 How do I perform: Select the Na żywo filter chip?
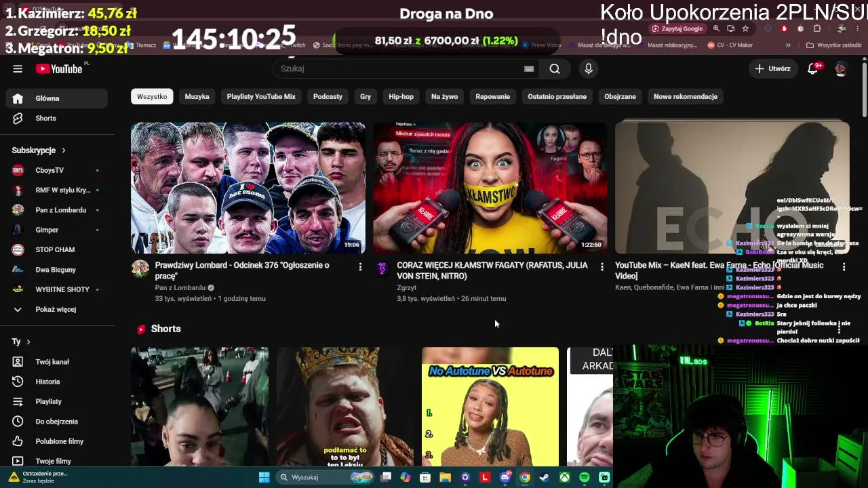pos(445,96)
